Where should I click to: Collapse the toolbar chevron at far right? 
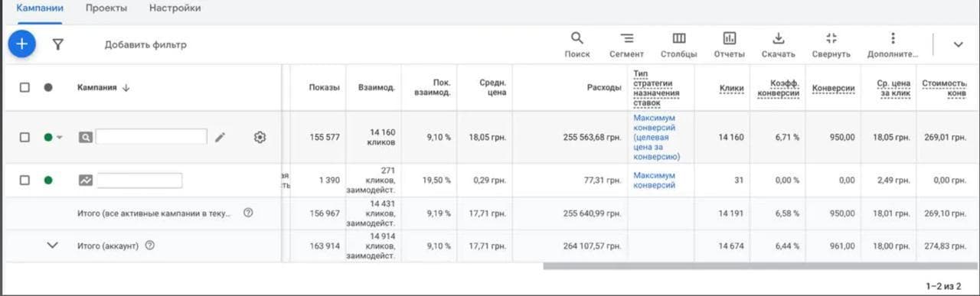point(958,44)
